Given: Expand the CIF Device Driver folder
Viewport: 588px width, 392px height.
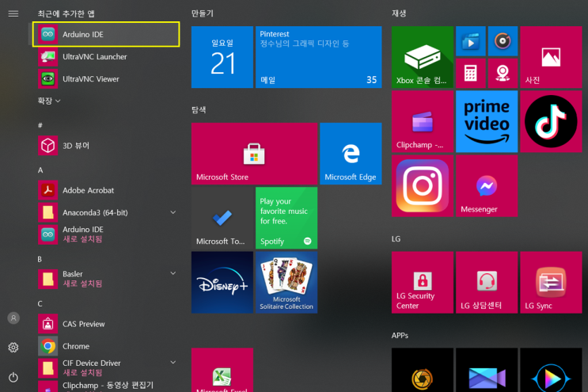Looking at the screenshot, I should (173, 363).
